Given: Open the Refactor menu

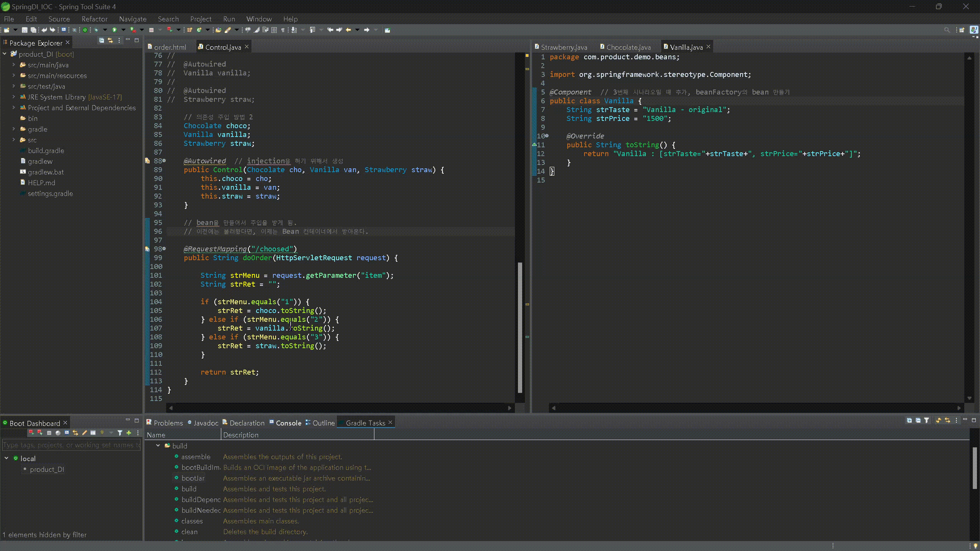Looking at the screenshot, I should (x=94, y=19).
